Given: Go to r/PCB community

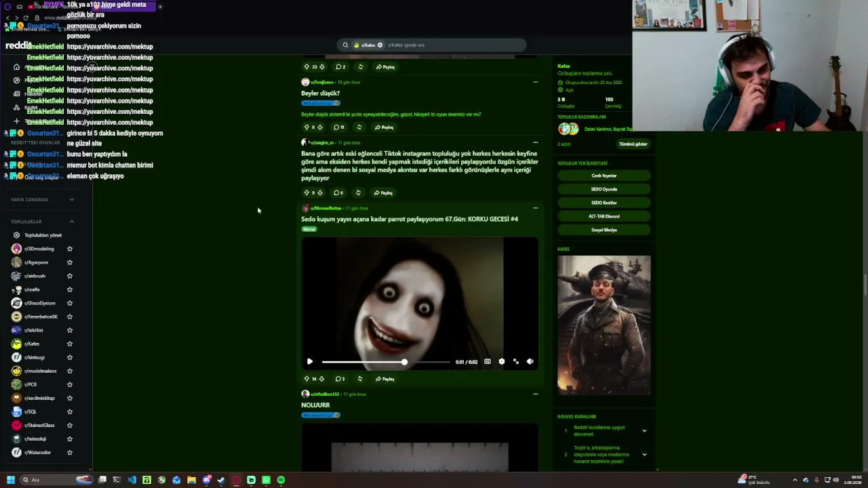Looking at the screenshot, I should [x=31, y=384].
